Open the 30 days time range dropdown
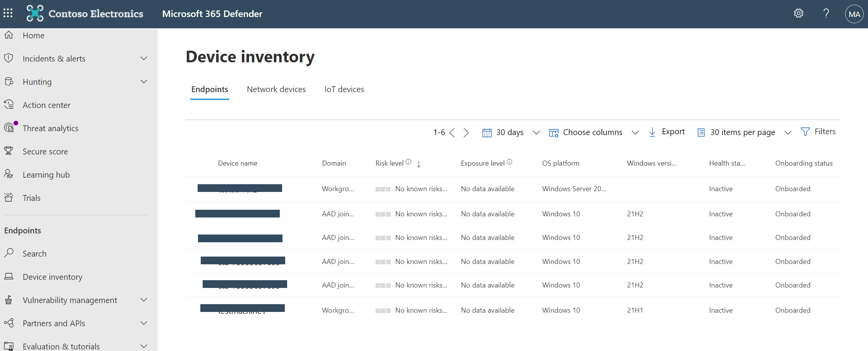This screenshot has height=351, width=868. (510, 132)
